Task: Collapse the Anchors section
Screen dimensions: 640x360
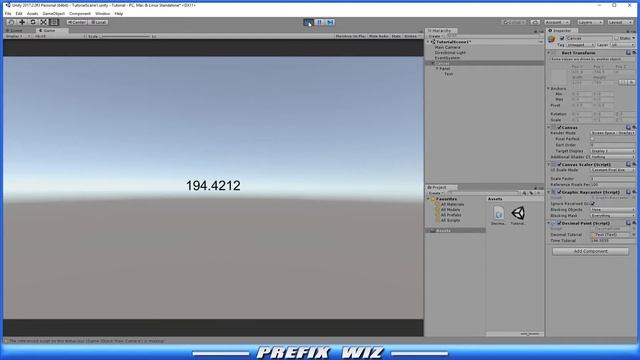Action: click(549, 88)
